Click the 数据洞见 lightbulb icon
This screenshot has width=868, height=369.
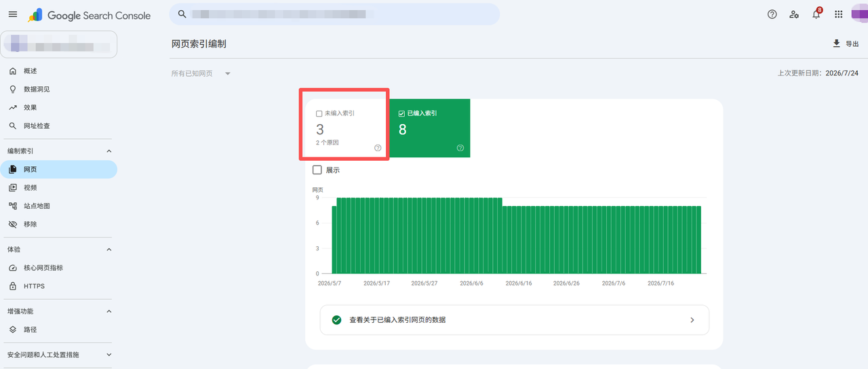pyautogui.click(x=13, y=89)
